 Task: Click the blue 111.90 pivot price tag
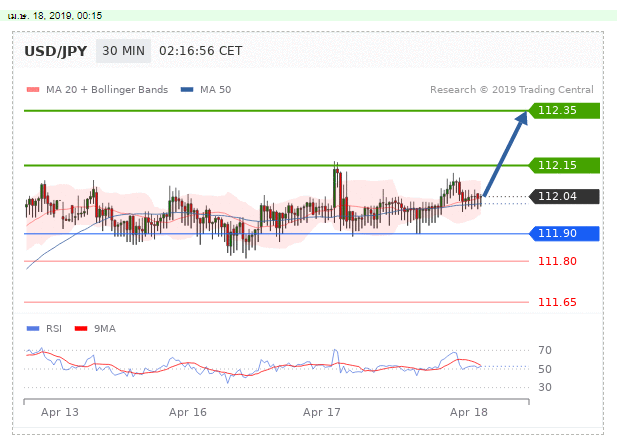tap(565, 234)
